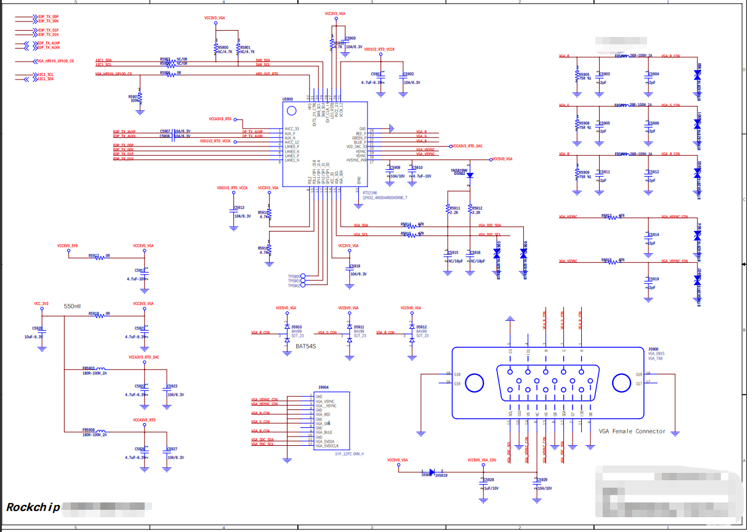Click the R5918 0R resistor

click(99, 316)
